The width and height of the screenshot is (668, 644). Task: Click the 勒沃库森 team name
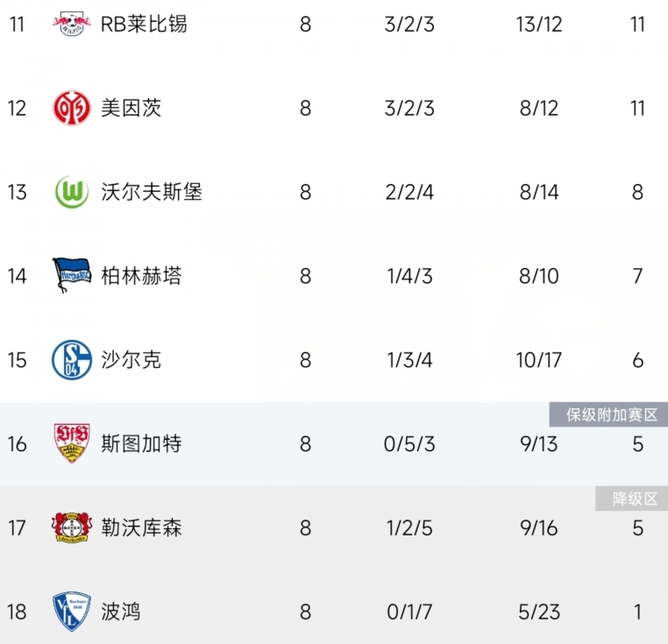[x=141, y=527]
